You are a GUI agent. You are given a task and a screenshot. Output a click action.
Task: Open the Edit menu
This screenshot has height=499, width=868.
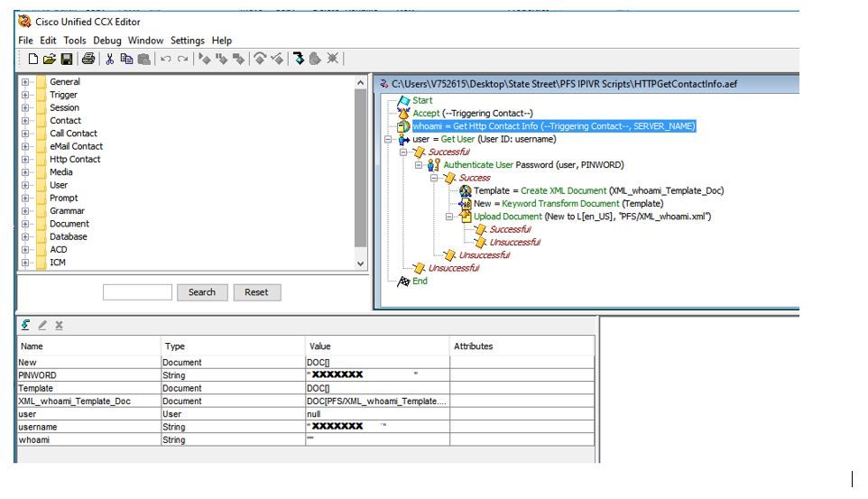pos(48,41)
